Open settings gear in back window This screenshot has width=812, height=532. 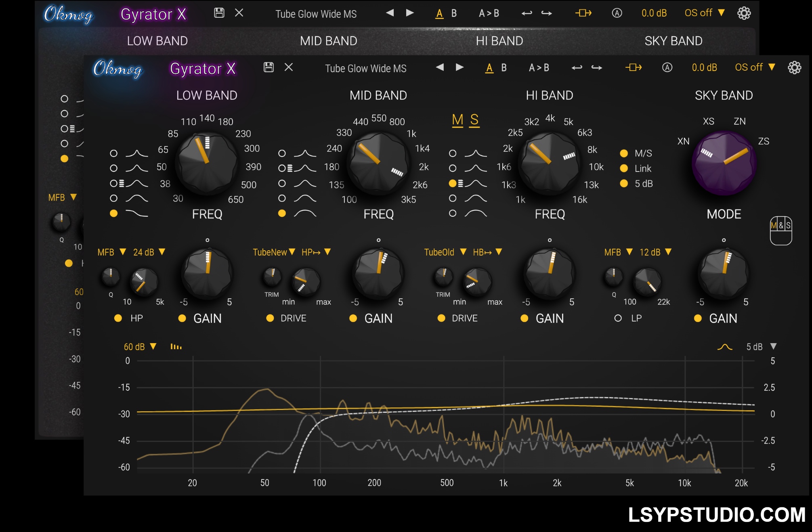coord(744,13)
